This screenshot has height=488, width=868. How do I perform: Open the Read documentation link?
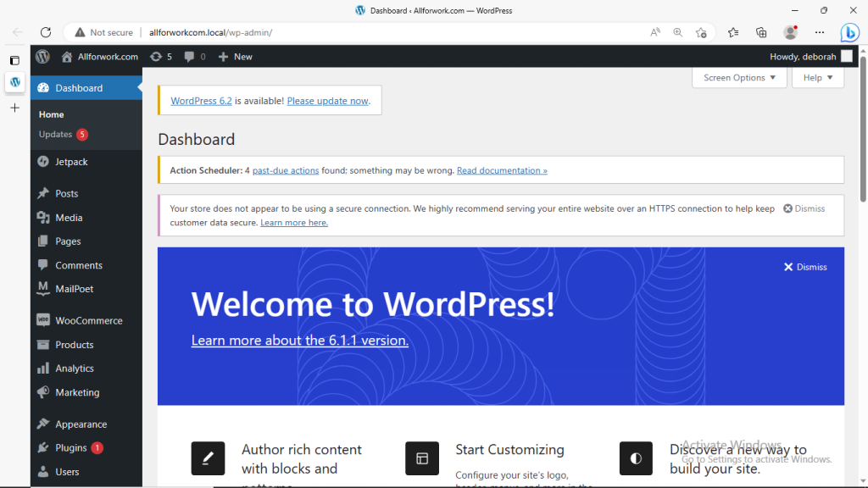tap(502, 170)
